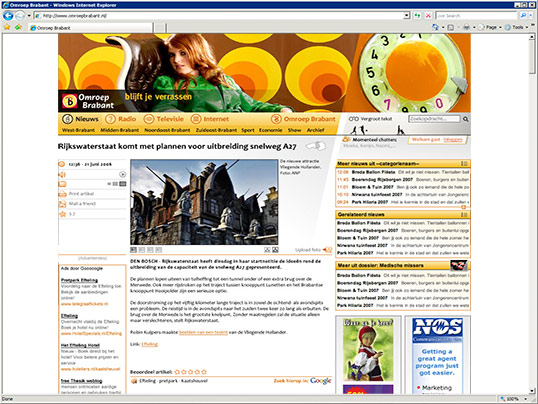This screenshot has width=538, height=404.
Task: Go back with the browser Back button
Action: (8, 15)
